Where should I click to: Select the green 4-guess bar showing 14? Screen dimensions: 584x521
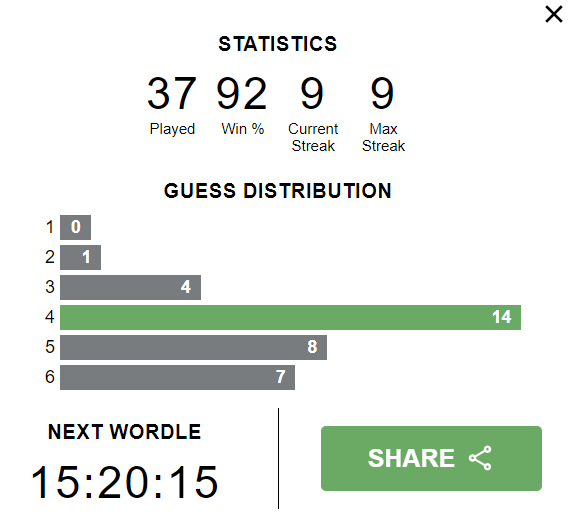tap(290, 317)
